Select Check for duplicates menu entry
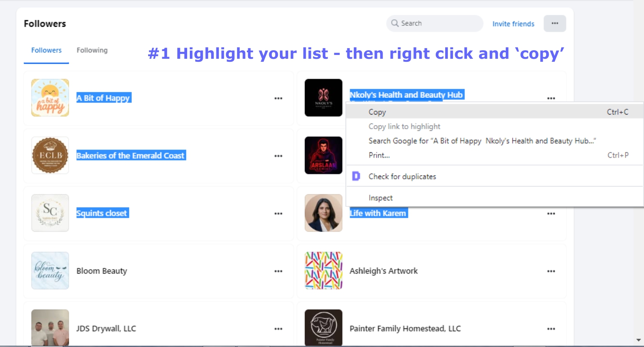This screenshot has width=644, height=347. pyautogui.click(x=402, y=176)
